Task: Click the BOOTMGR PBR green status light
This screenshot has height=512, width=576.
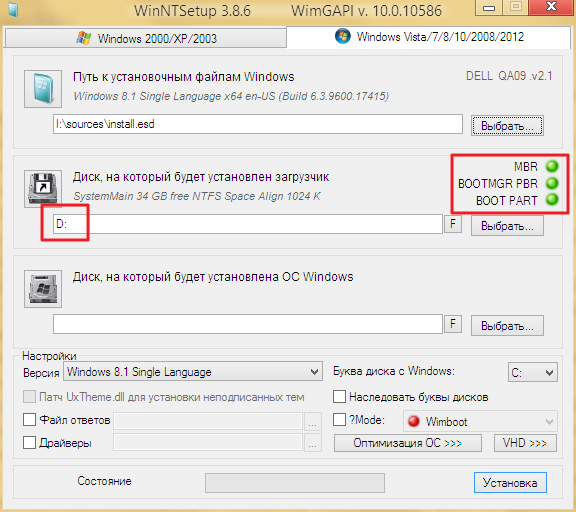Action: tap(552, 183)
